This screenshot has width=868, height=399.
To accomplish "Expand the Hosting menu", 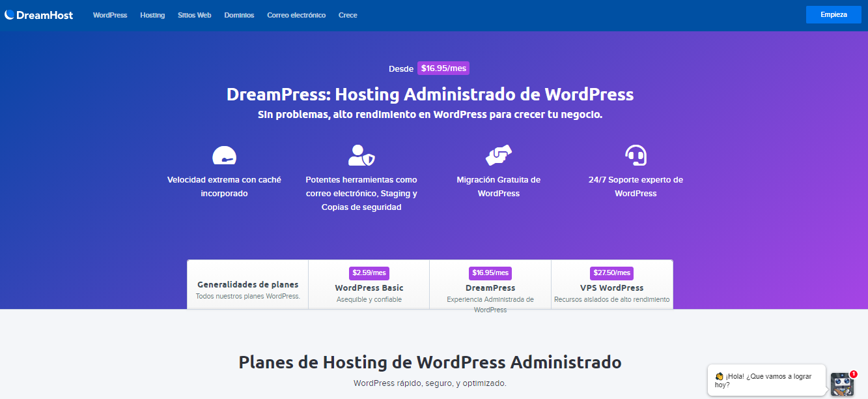I will [152, 15].
